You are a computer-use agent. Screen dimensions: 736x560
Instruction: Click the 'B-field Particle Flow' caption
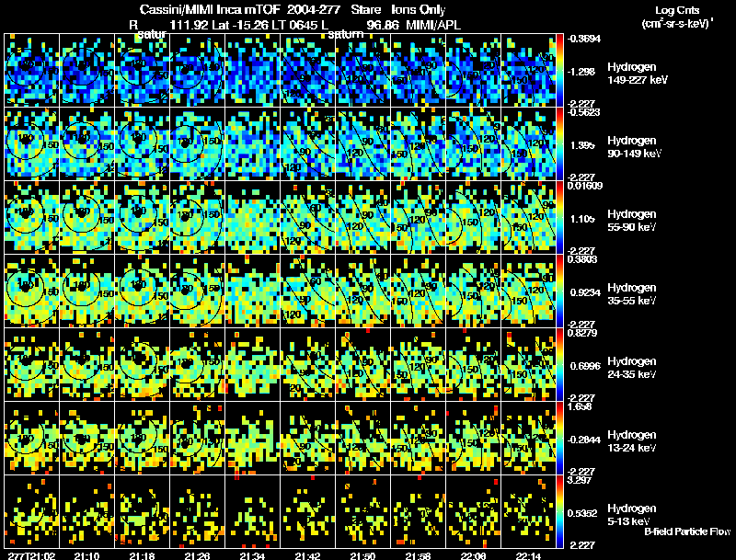coord(687,531)
